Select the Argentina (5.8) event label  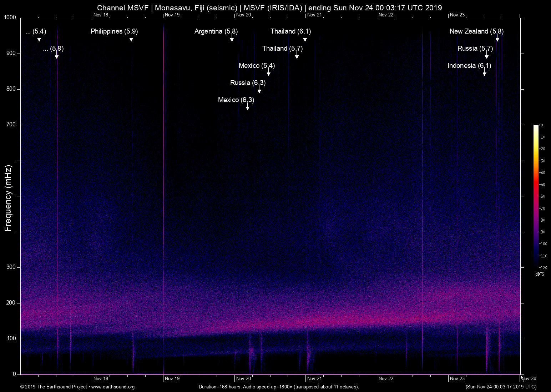[216, 31]
